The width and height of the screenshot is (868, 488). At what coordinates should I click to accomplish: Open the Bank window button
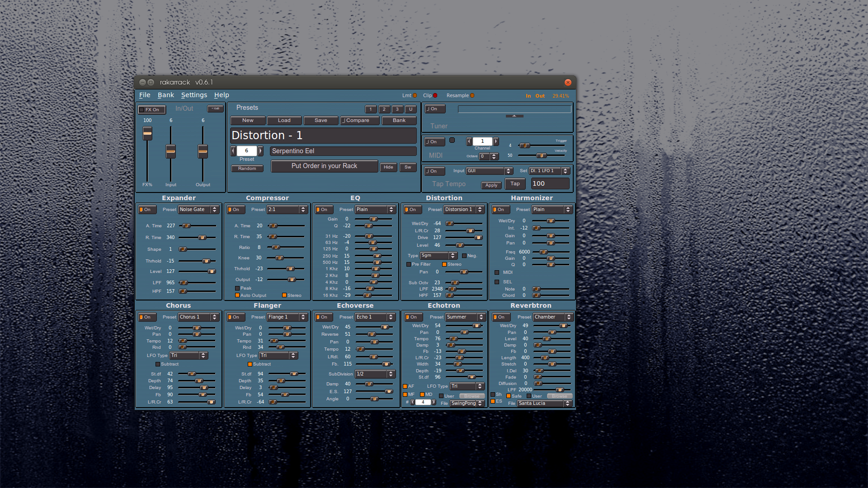tap(399, 120)
